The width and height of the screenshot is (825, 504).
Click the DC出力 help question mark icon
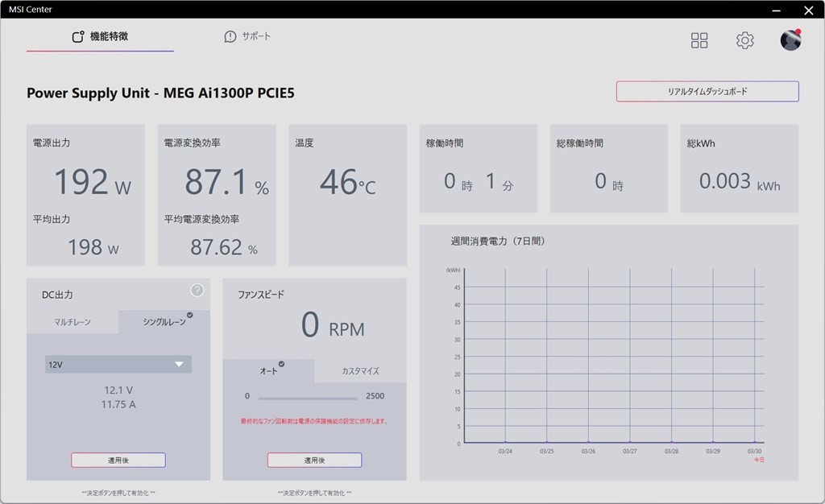click(197, 291)
